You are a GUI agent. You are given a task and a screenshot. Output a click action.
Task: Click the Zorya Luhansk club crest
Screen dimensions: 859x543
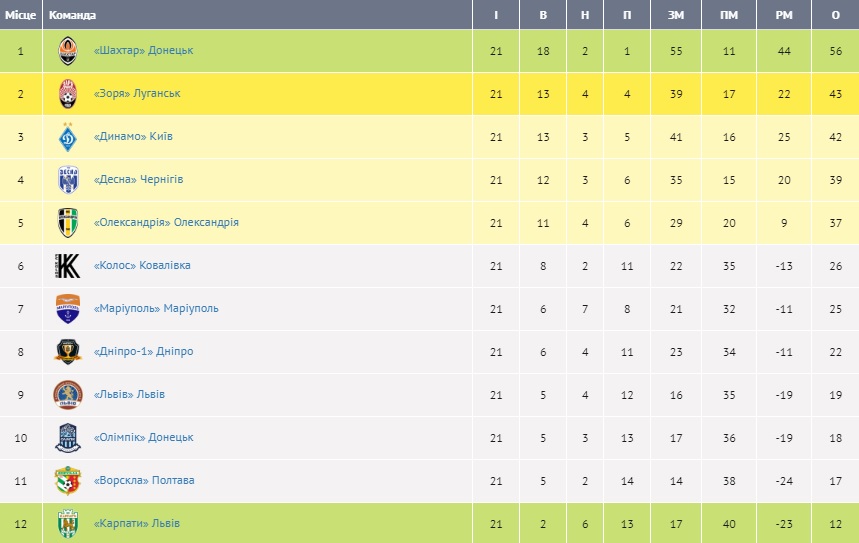67,94
